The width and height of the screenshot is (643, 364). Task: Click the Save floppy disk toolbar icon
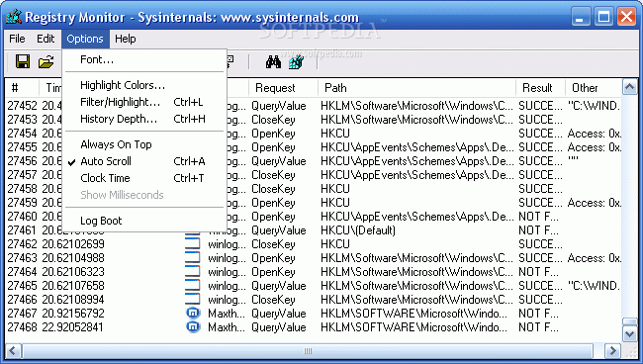[23, 61]
